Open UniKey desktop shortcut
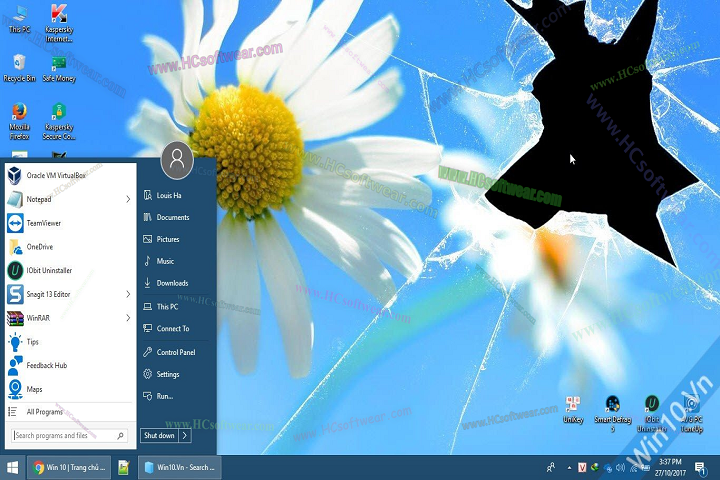Screen dimensions: 720x480 [x=573, y=410]
